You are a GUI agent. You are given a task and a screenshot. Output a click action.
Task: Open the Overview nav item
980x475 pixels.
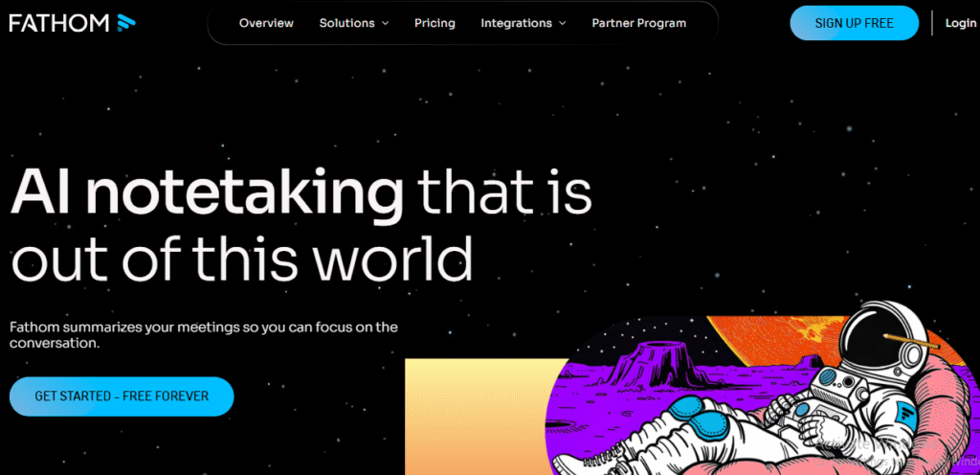tap(266, 23)
